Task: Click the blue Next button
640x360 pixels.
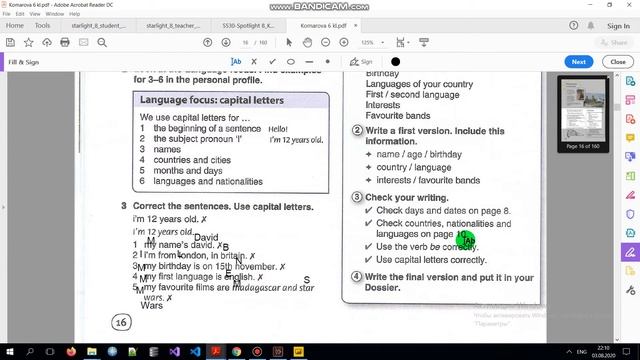Action: tap(579, 62)
